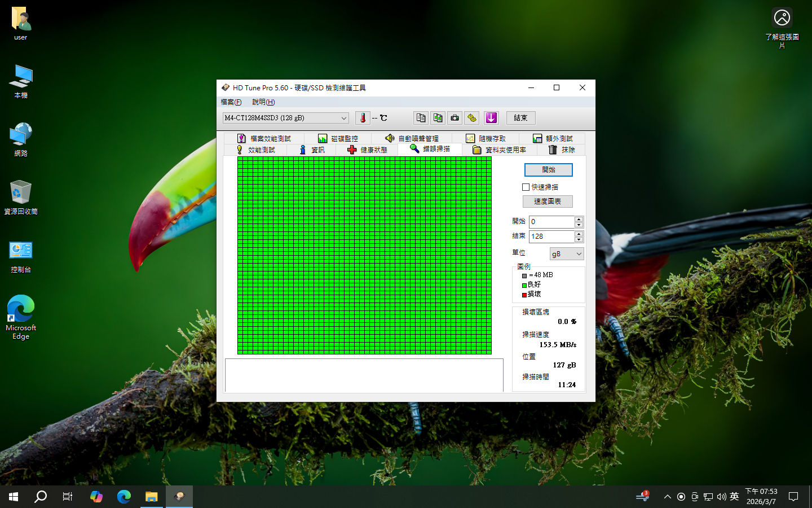Increase the end value with up arrow
Image resolution: width=812 pixels, height=508 pixels.
pos(579,234)
